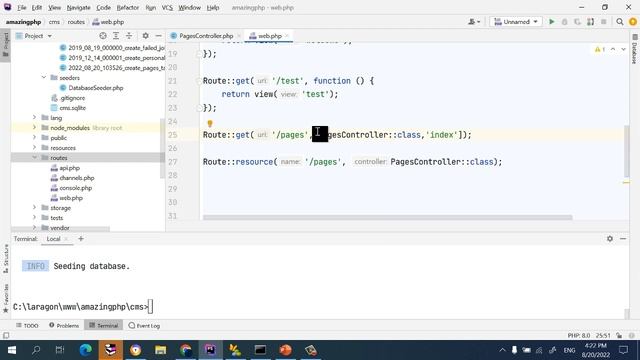Expand the tests folder
The width and height of the screenshot is (640, 360).
tap(34, 218)
